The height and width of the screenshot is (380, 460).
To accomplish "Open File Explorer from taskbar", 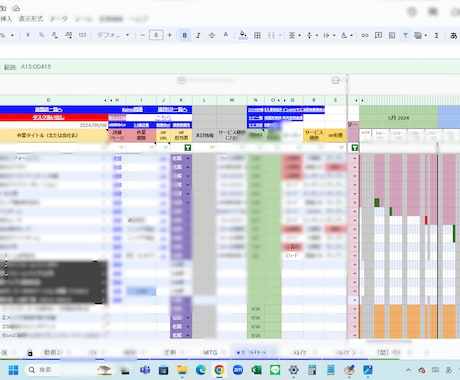I will pos(182,370).
